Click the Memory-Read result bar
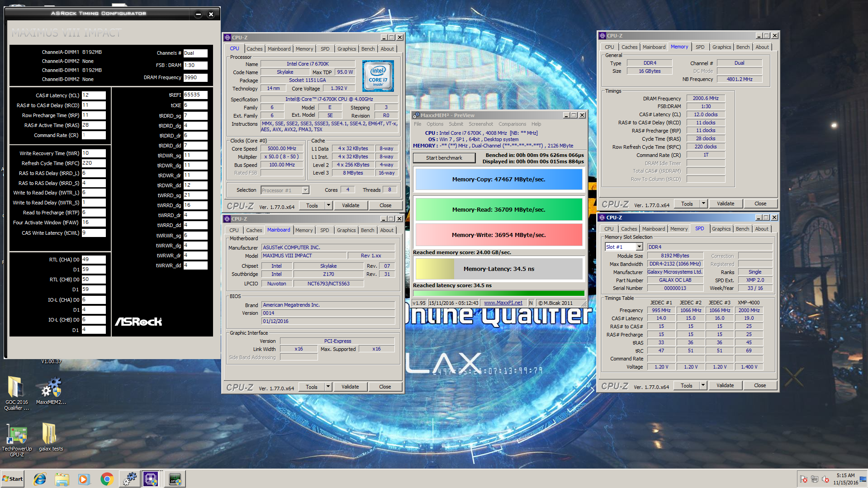This screenshot has width=868, height=488. point(498,209)
